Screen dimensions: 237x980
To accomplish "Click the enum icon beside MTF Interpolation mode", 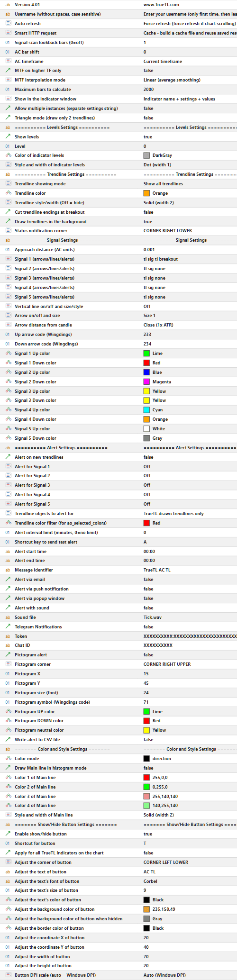I will 8,80.
